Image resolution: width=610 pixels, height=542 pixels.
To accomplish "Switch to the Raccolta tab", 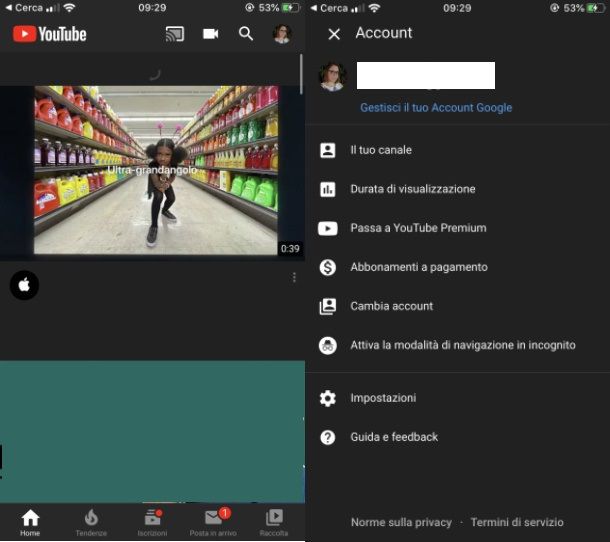I will (274, 523).
